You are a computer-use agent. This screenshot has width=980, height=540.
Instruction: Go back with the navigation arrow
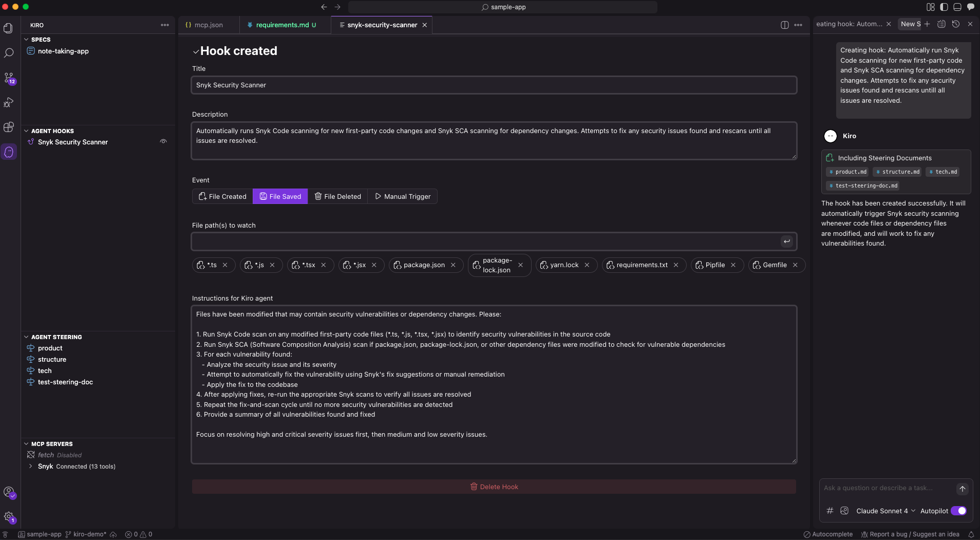[x=324, y=7]
